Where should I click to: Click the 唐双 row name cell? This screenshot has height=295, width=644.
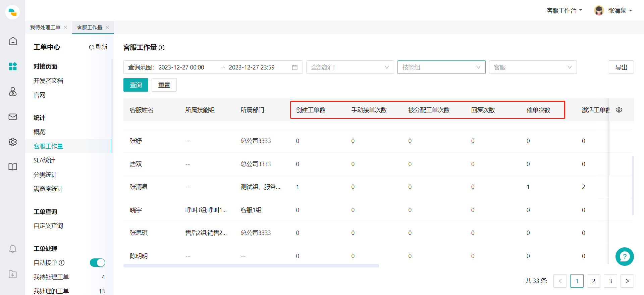pyautogui.click(x=136, y=164)
